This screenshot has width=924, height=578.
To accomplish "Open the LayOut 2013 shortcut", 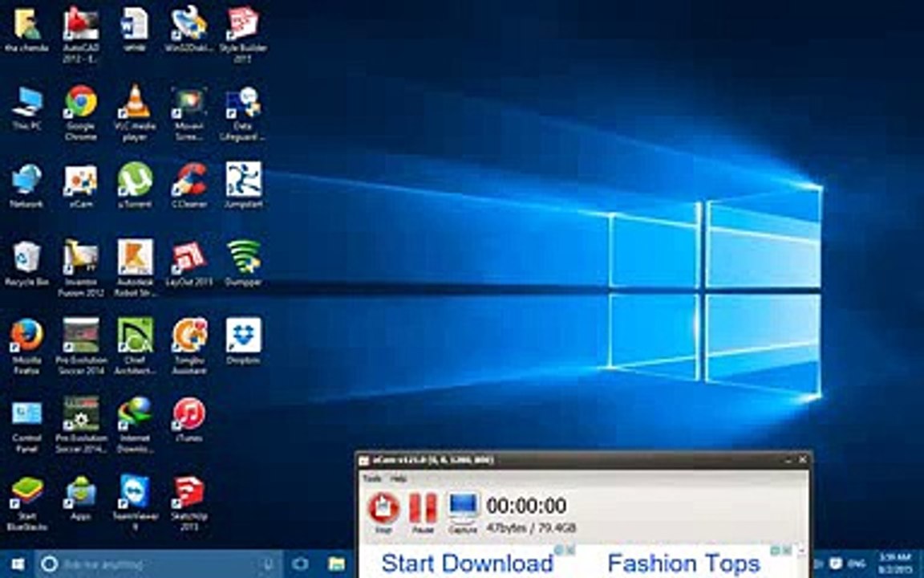I will 188,263.
